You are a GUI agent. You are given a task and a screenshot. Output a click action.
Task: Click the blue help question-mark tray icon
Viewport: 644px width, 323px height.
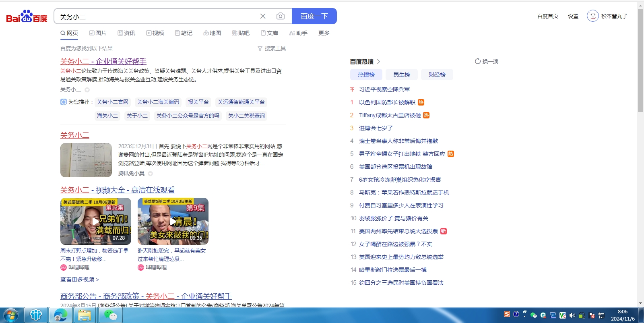[x=516, y=314]
